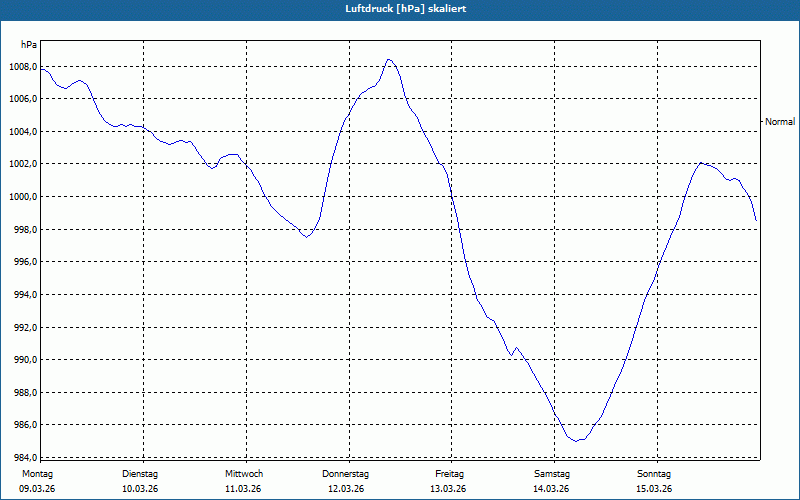The width and height of the screenshot is (800, 500).
Task: Select the 1004,0 axis value
Action: click(23, 132)
